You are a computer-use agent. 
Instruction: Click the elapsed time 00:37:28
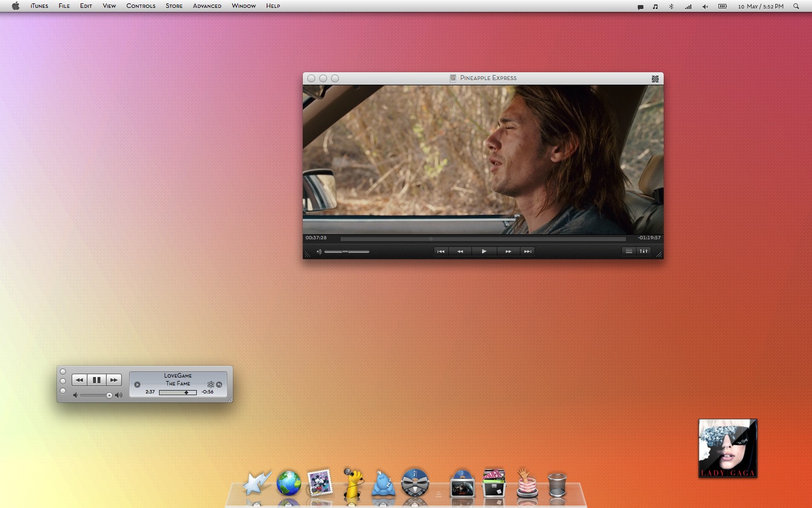(316, 238)
